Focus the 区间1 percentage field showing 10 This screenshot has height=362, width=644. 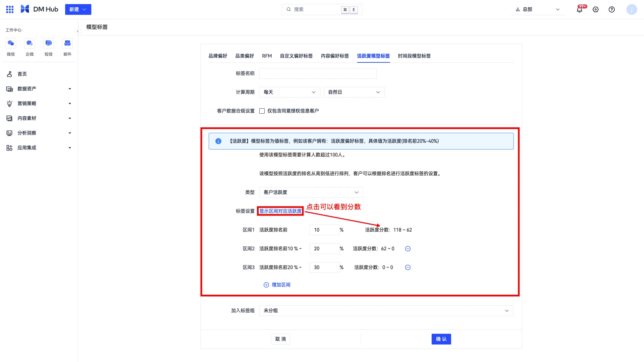[x=325, y=230]
